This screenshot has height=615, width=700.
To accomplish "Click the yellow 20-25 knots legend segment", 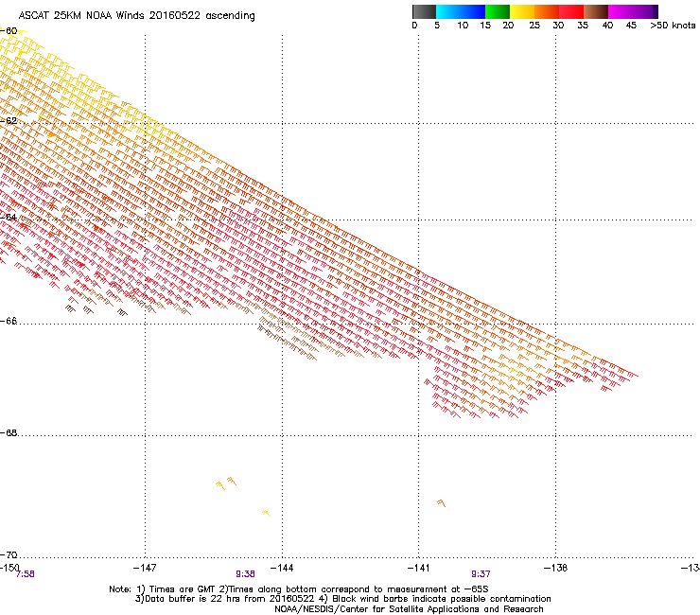I will pos(522,11).
